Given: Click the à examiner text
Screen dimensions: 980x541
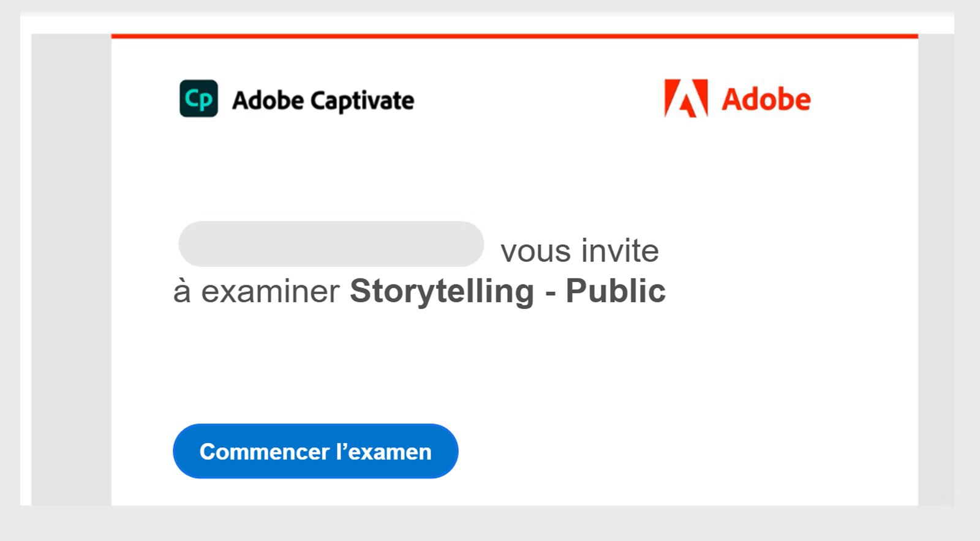Looking at the screenshot, I should click(x=256, y=291).
